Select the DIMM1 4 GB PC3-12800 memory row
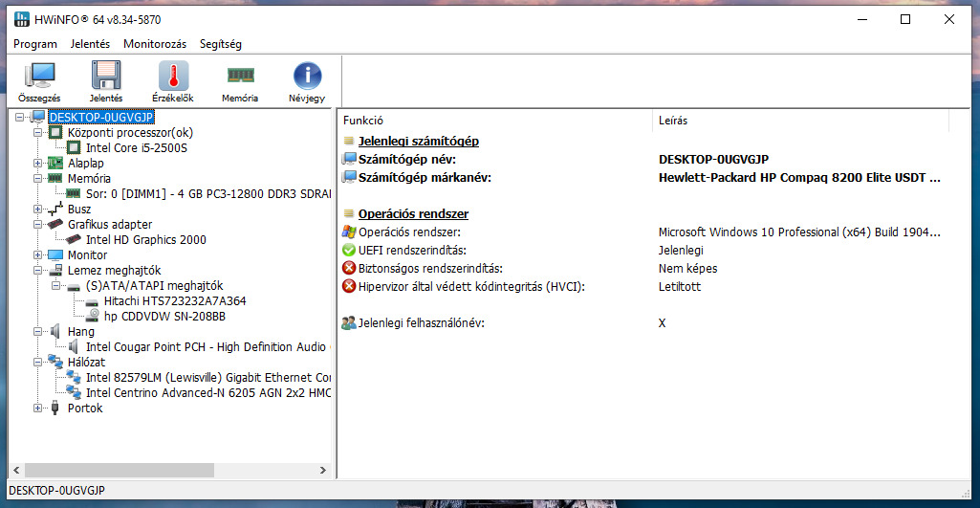The height and width of the screenshot is (508, 980). coord(208,194)
